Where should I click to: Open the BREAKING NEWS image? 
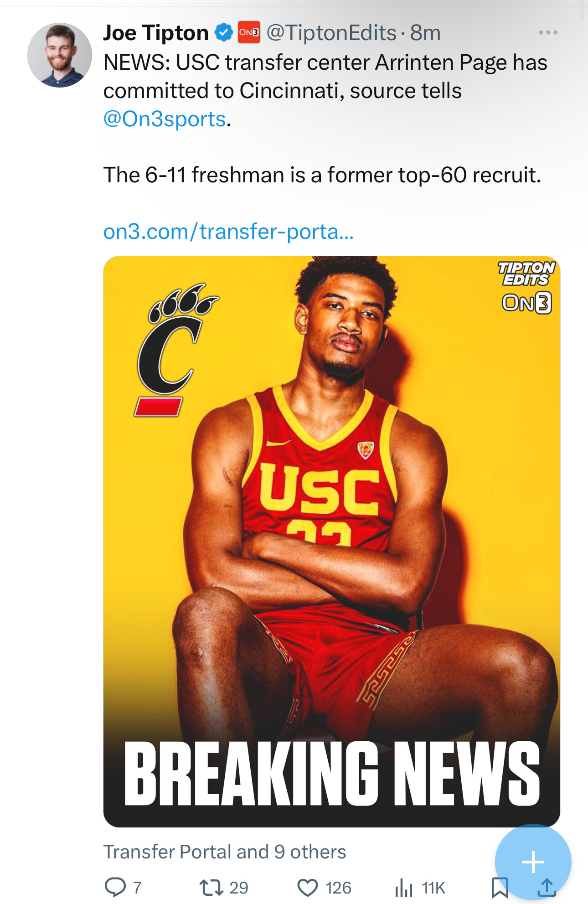[332, 541]
